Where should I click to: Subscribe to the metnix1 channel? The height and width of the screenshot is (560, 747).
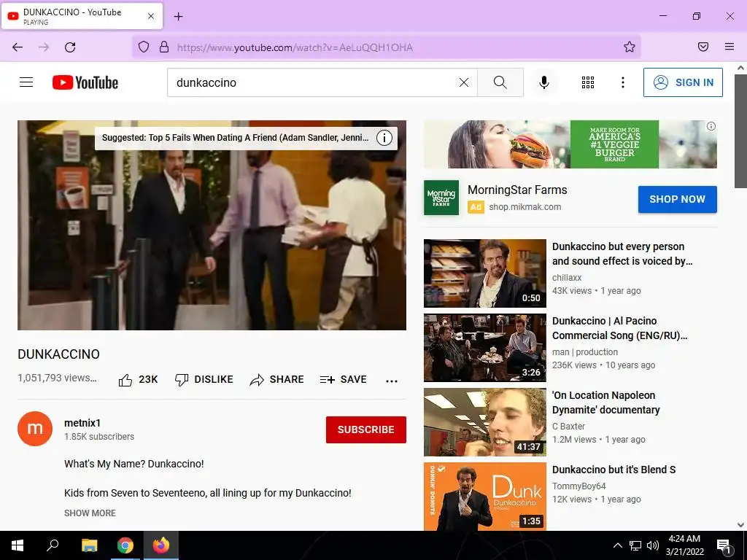pyautogui.click(x=366, y=429)
